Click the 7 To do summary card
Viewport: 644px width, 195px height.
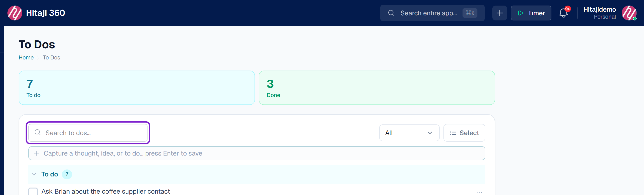(x=137, y=88)
